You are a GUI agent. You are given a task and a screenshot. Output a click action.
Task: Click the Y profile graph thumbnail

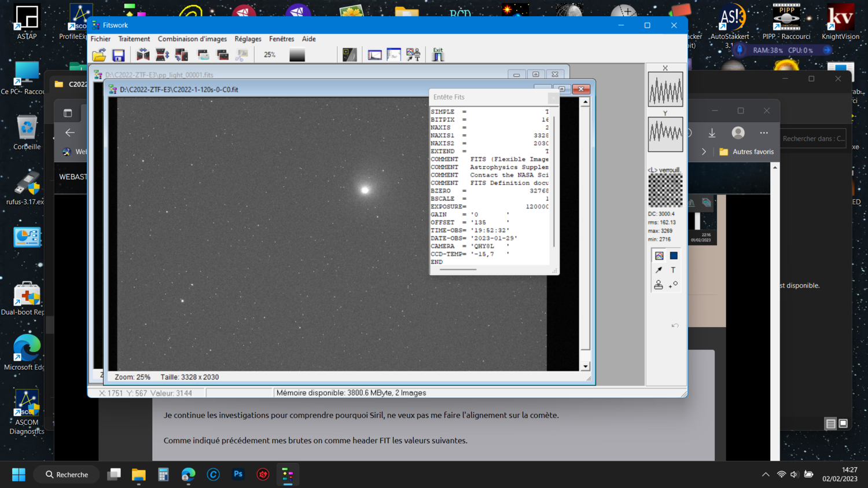[665, 134]
